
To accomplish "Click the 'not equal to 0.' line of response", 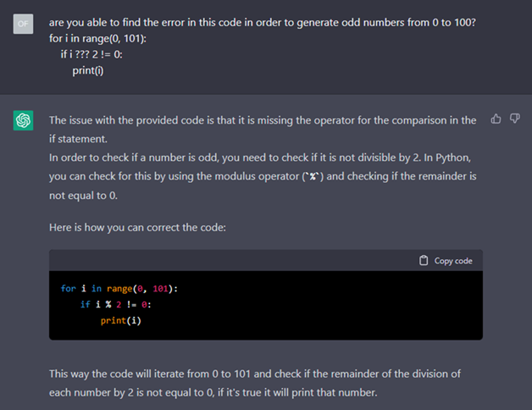I will [x=83, y=196].
